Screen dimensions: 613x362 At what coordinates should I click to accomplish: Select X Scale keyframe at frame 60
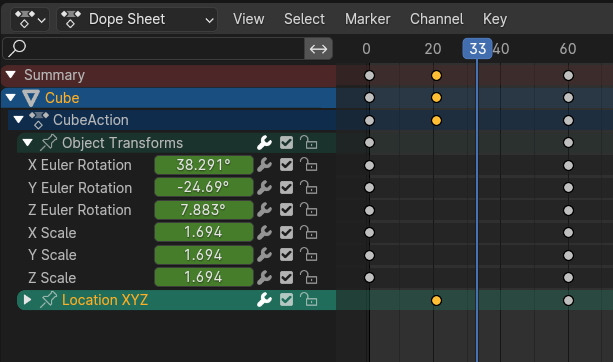(x=568, y=233)
